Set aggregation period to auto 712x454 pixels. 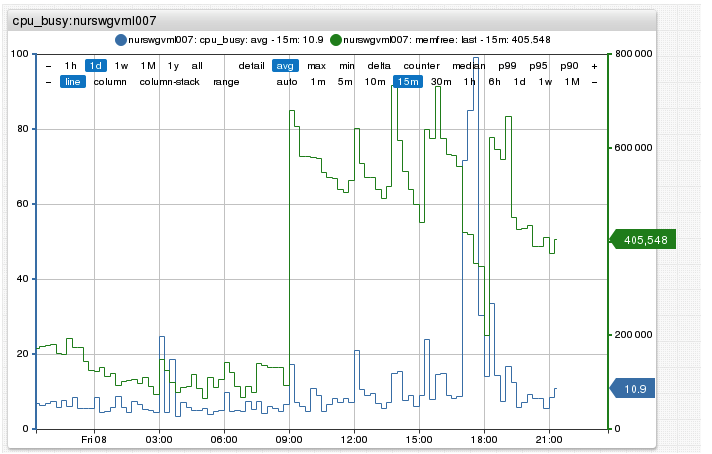tap(287, 82)
